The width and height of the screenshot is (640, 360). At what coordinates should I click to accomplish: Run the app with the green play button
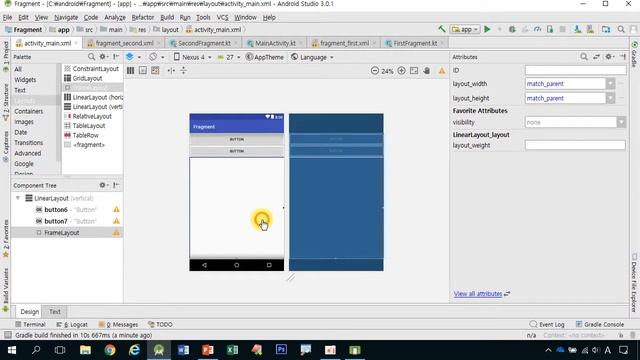[x=487, y=29]
